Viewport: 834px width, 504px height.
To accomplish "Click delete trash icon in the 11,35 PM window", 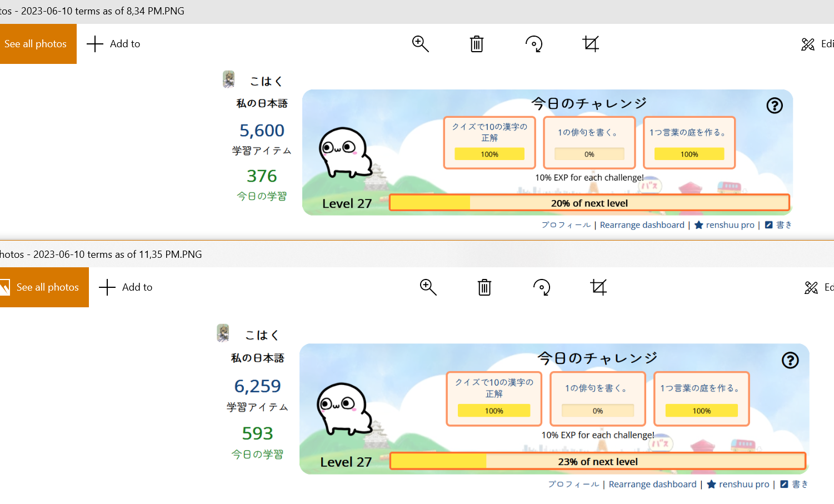I will [485, 287].
